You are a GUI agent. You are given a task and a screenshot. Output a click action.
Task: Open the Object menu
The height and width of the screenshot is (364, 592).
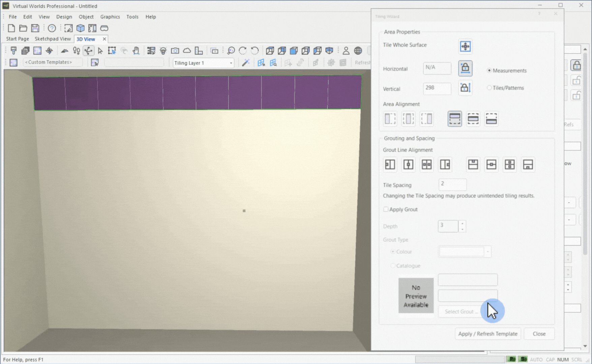click(x=86, y=17)
